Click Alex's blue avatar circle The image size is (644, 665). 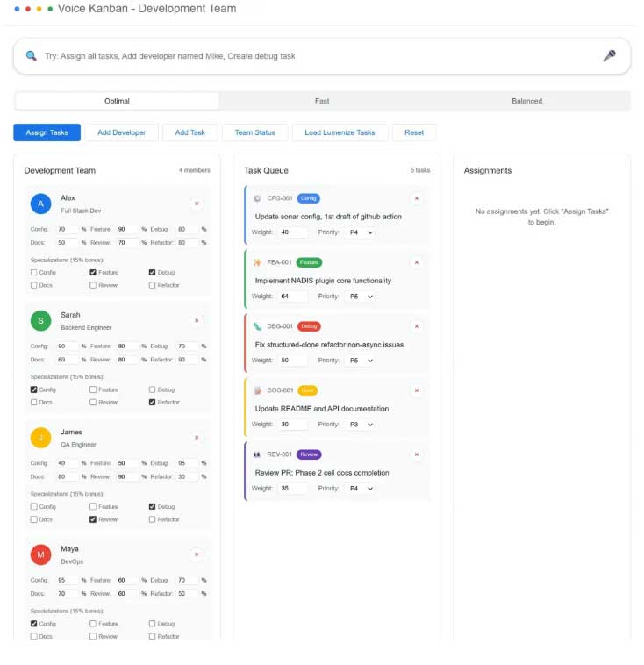[x=40, y=204]
